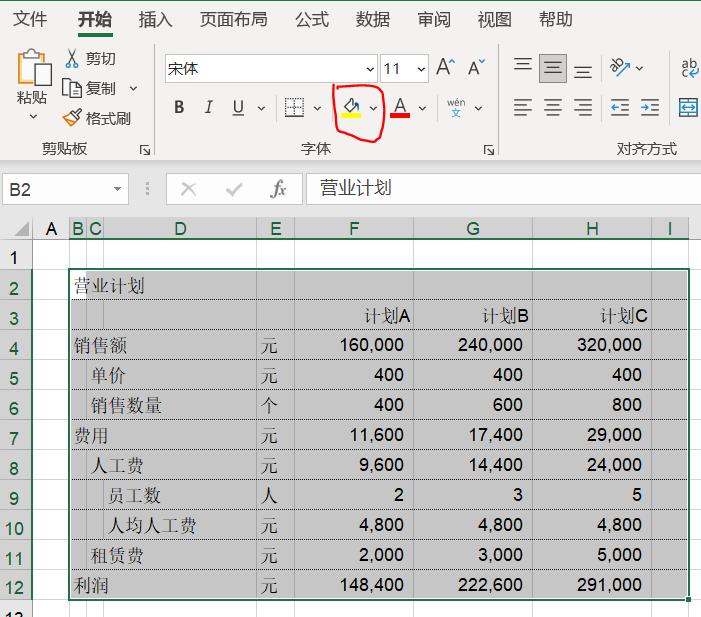The height and width of the screenshot is (617, 701).
Task: Open the 文件 File tab
Action: pyautogui.click(x=30, y=19)
